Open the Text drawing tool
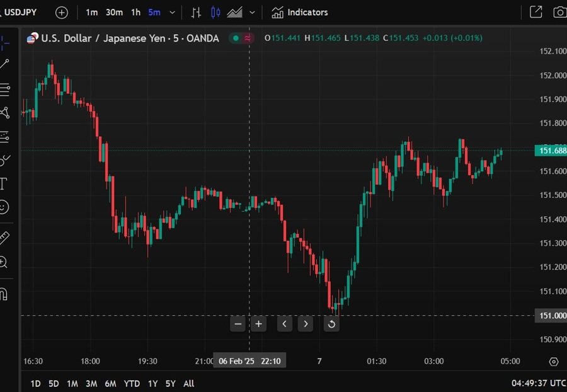 pyautogui.click(x=4, y=183)
